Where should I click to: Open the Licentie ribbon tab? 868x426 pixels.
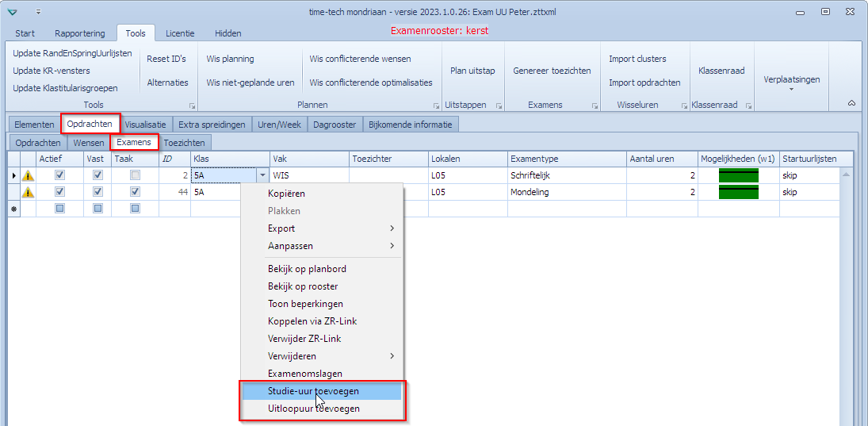click(x=180, y=33)
